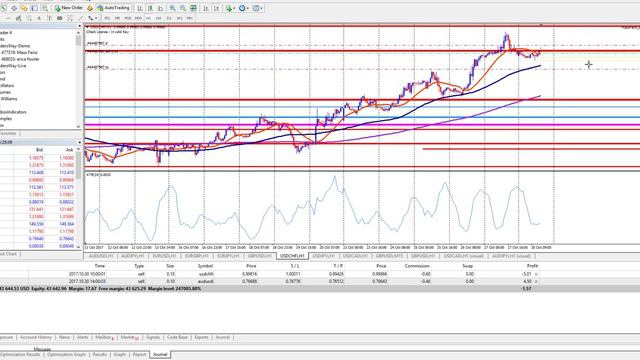640x360 pixels.
Task: Zoom out of the chart
Action: pyautogui.click(x=183, y=8)
